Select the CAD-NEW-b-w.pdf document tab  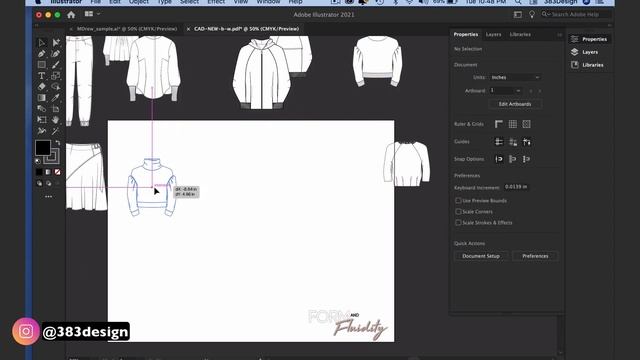[247, 29]
